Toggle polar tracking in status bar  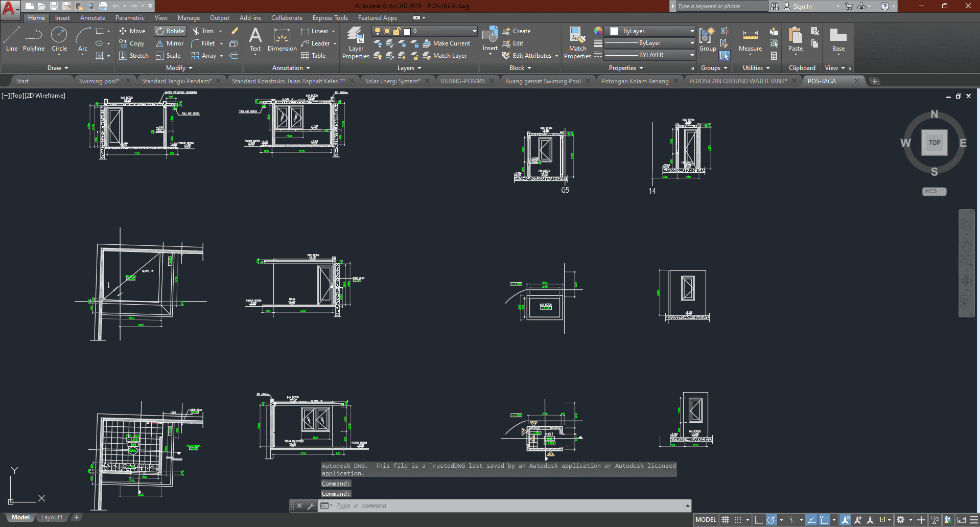[x=772, y=520]
